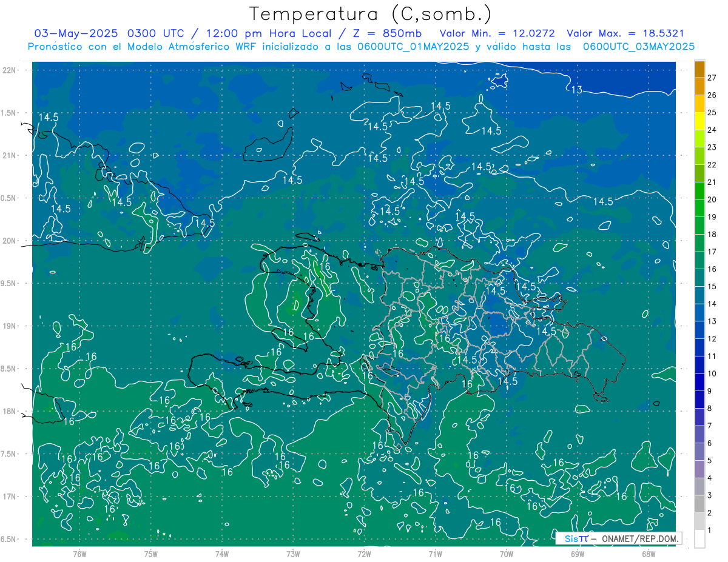
Task: Click the 76W longitude axis label
Action: (x=79, y=554)
